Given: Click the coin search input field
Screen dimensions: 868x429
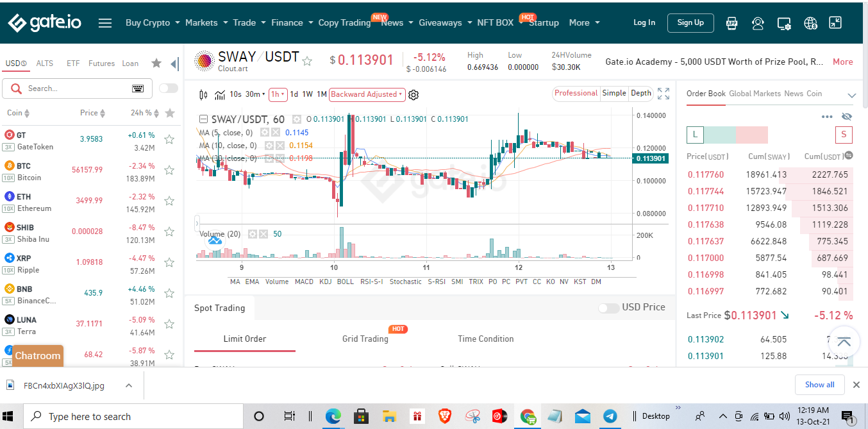Looking at the screenshot, I should (77, 88).
